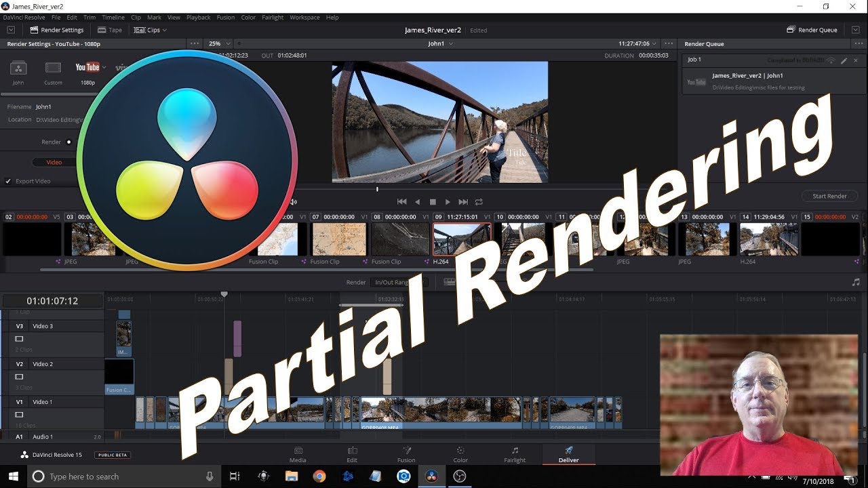
Task: Select the Video tab in render settings
Action: pyautogui.click(x=54, y=162)
